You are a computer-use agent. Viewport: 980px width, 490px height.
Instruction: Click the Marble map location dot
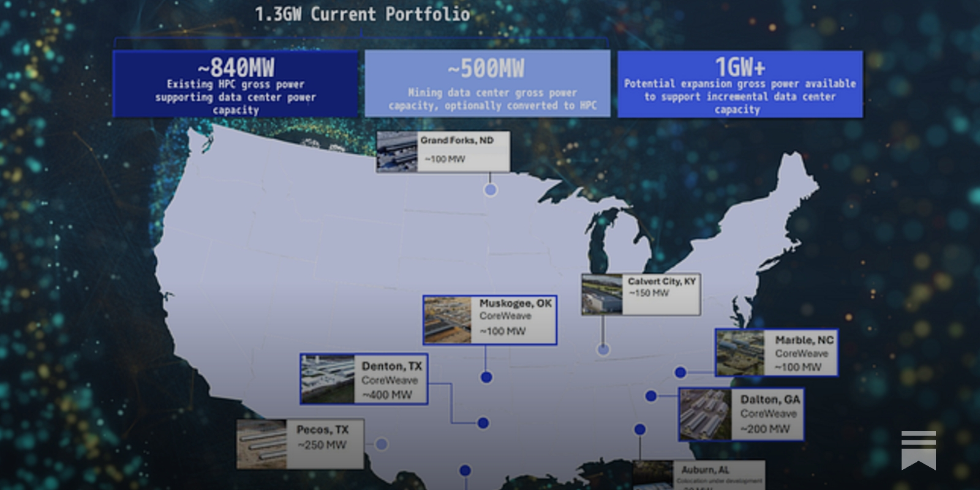coord(680,372)
